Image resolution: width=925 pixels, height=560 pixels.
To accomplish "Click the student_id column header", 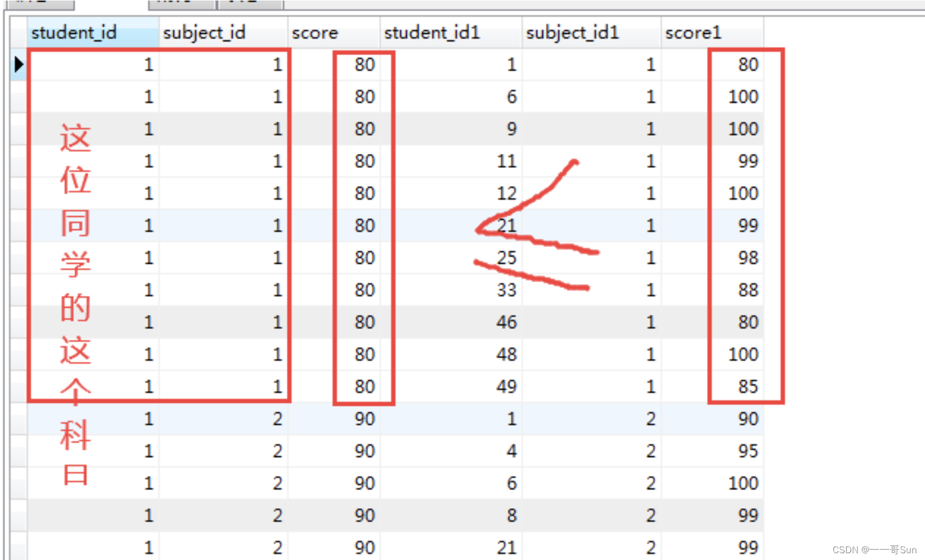I will pos(93,33).
